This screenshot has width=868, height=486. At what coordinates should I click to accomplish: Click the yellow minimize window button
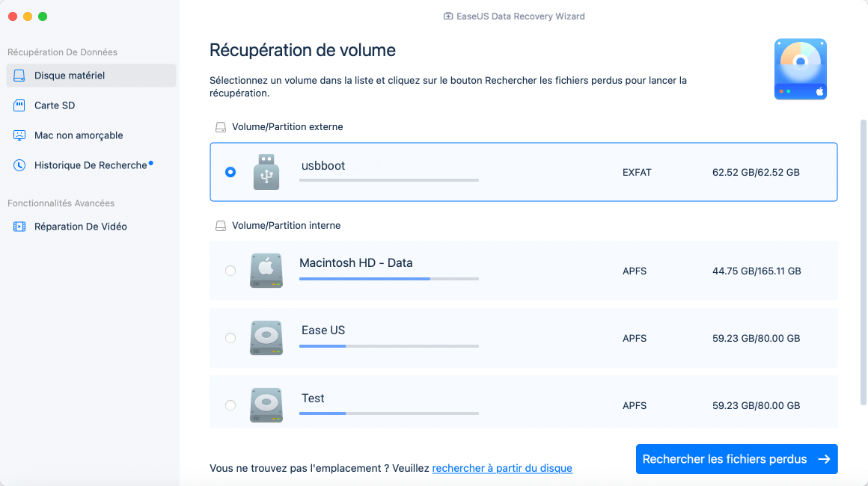tap(28, 16)
